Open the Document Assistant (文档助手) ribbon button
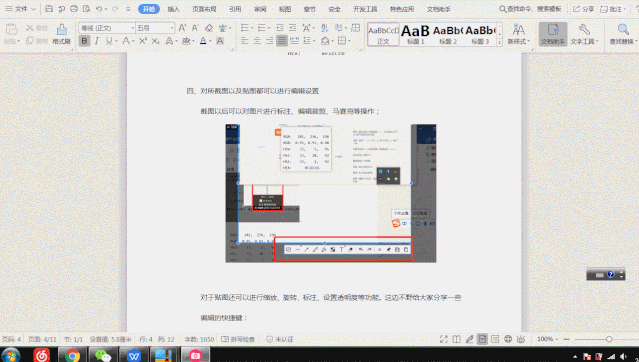This screenshot has width=639, height=362. coord(553,34)
